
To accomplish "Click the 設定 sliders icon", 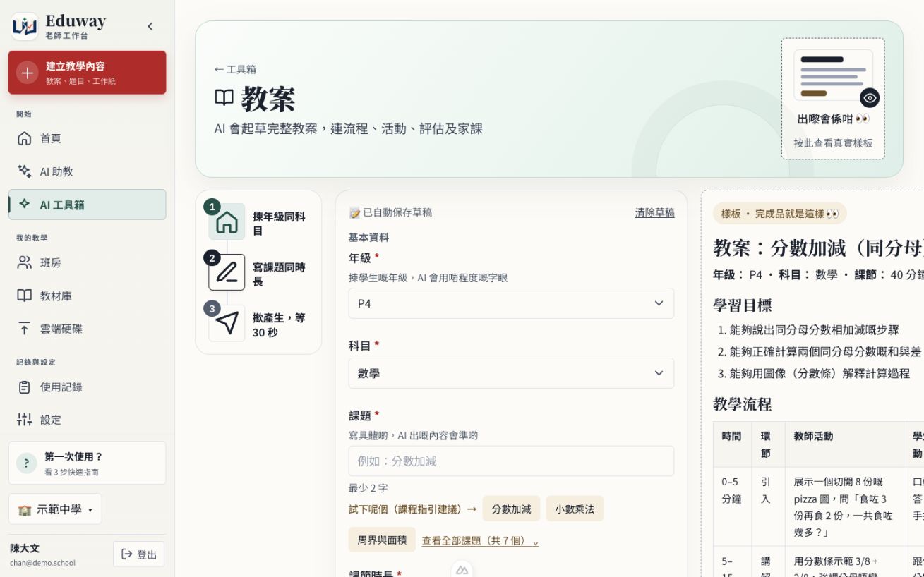I will coord(25,420).
